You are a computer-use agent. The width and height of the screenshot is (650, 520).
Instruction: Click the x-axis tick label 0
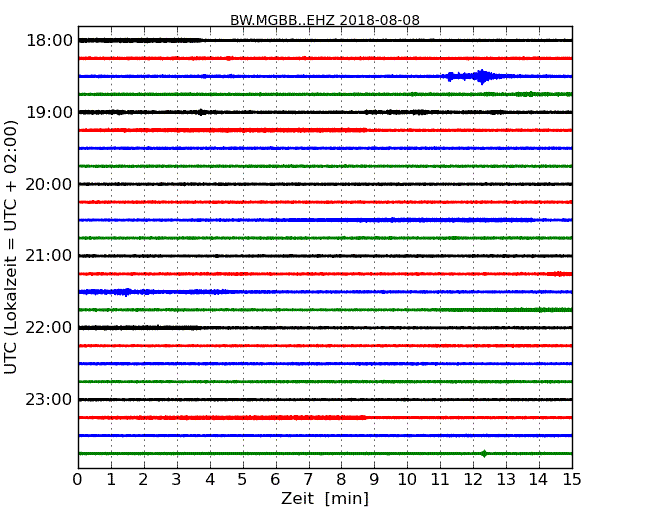(78, 480)
